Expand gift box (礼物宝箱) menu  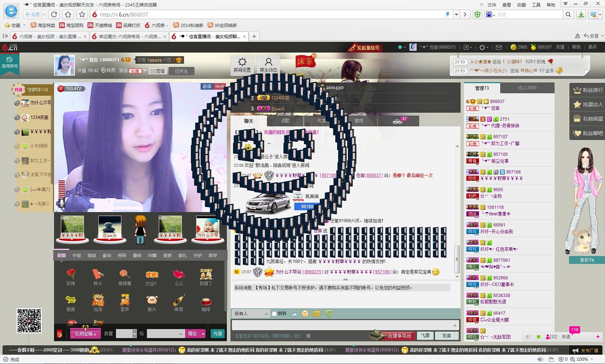tap(85, 334)
